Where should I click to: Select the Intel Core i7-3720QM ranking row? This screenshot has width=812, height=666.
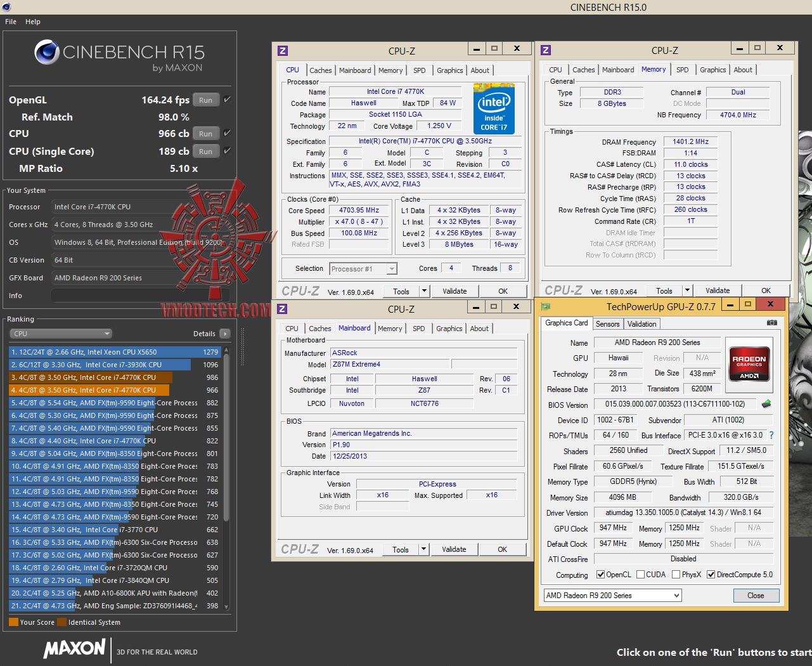click(x=114, y=568)
